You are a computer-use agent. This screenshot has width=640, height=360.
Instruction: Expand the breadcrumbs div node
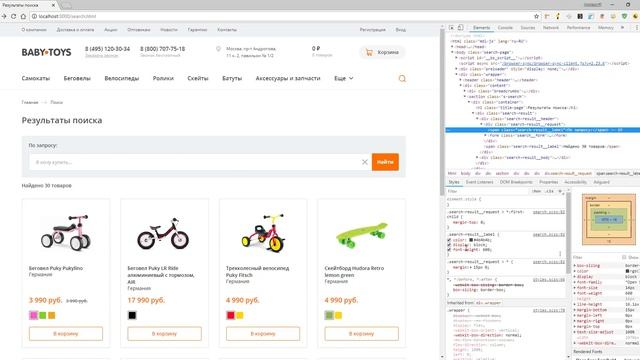pyautogui.click(x=465, y=91)
